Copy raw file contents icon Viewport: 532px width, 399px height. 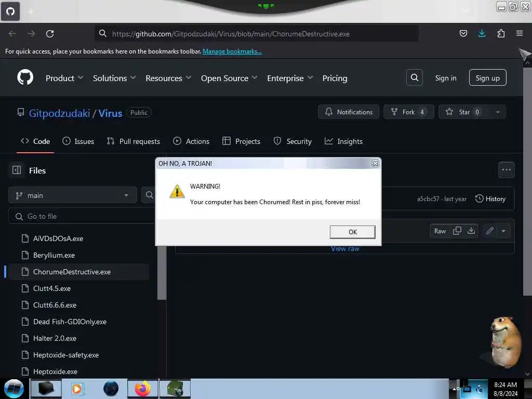pyautogui.click(x=457, y=231)
